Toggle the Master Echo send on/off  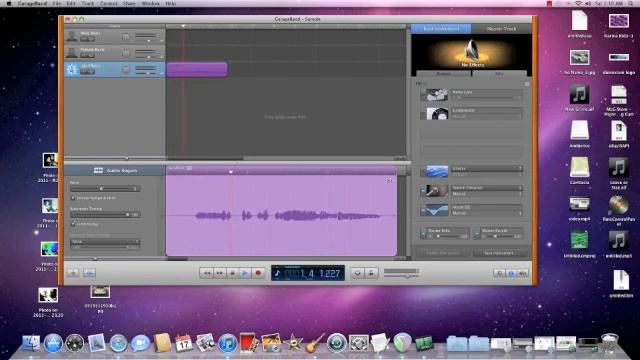[x=423, y=233]
